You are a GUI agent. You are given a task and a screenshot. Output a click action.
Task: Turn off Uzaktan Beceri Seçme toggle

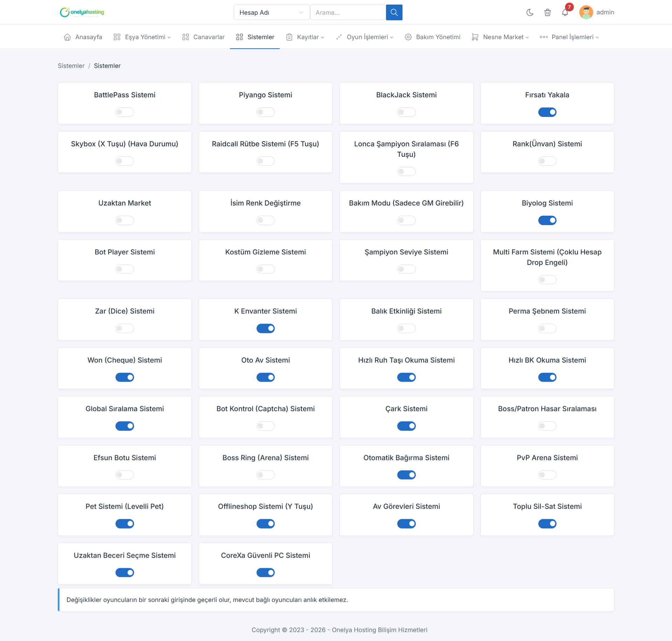click(x=125, y=572)
